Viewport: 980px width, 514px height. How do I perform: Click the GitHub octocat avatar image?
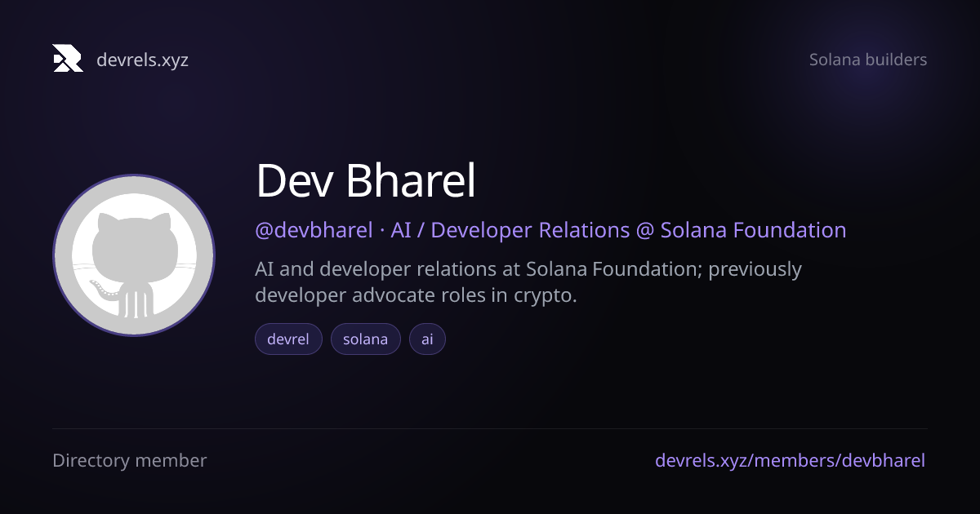134,255
